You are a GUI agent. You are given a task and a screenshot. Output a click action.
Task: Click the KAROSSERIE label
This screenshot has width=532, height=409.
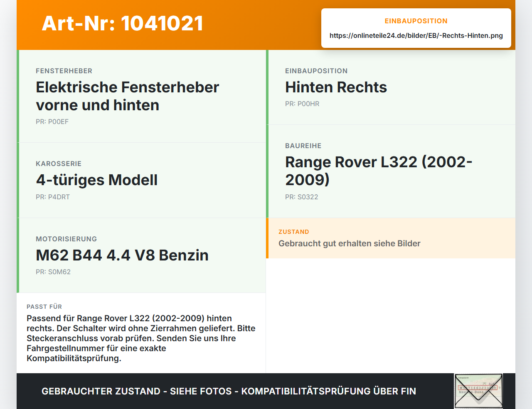coord(59,164)
